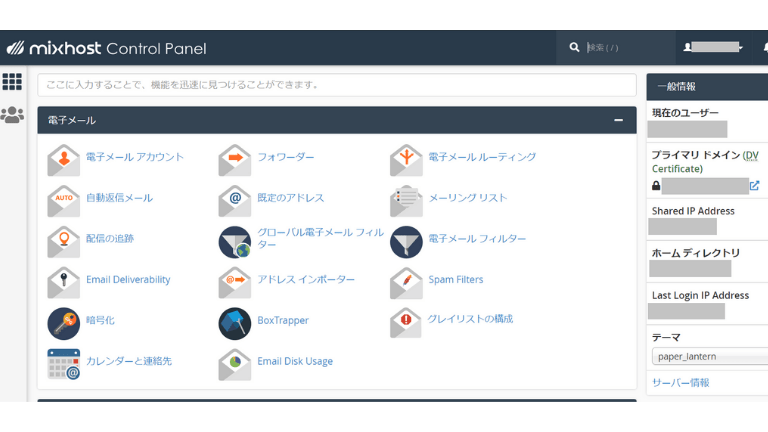
Task: Click the アドレス インポーター icon
Action: pyautogui.click(x=235, y=283)
